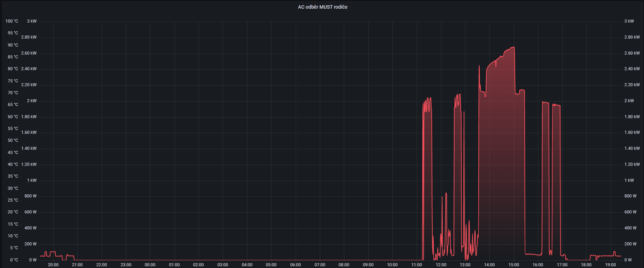This screenshot has width=644, height=268.
Task: Click the 03:00 time axis label
Action: pyautogui.click(x=223, y=265)
